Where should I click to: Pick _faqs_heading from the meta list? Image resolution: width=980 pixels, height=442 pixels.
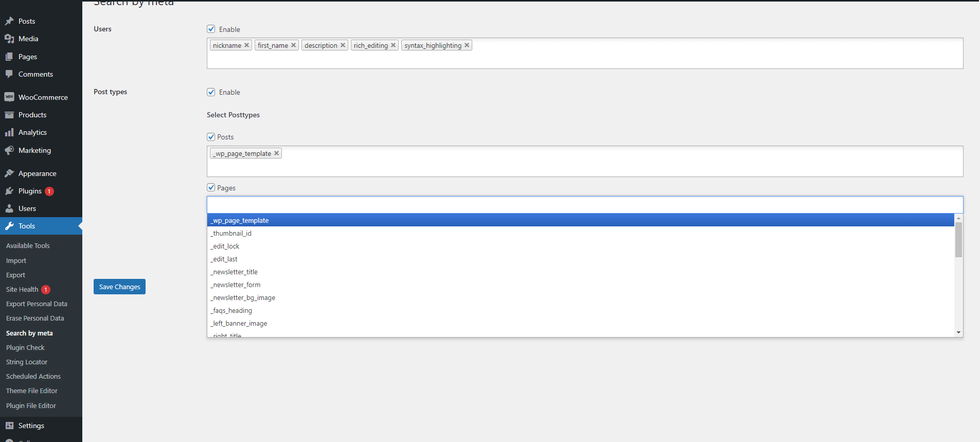232,311
